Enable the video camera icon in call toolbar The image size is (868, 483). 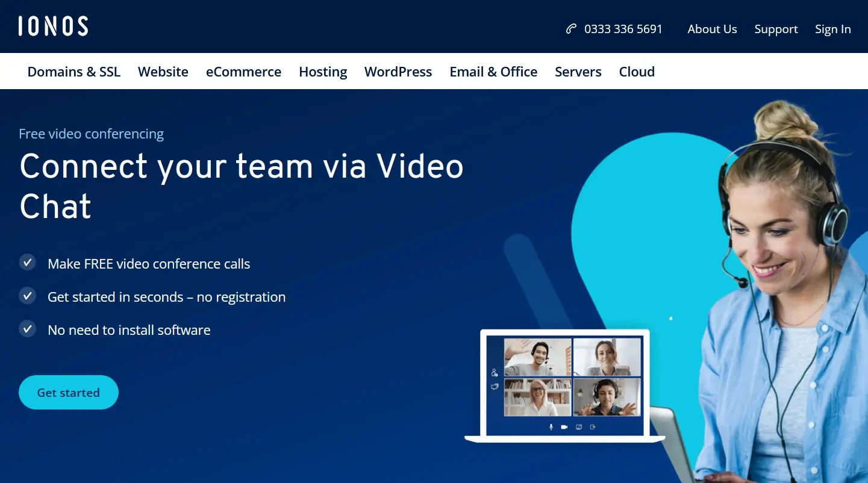point(564,427)
